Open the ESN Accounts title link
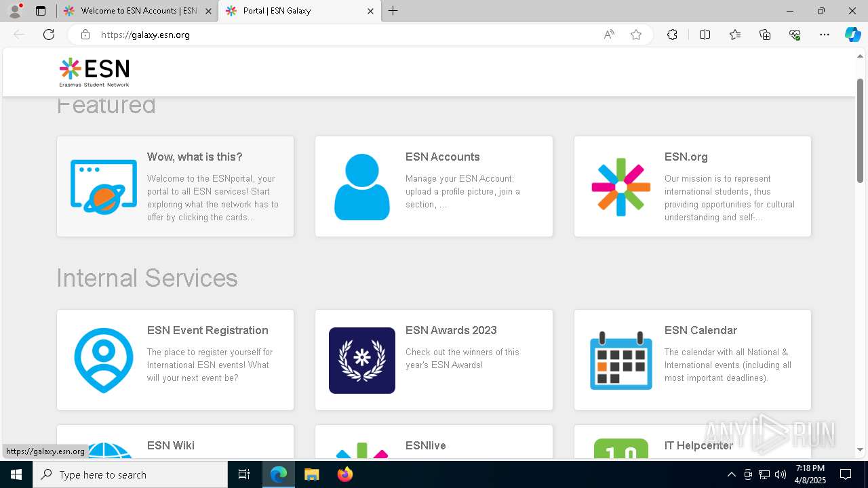868x488 pixels. (443, 157)
